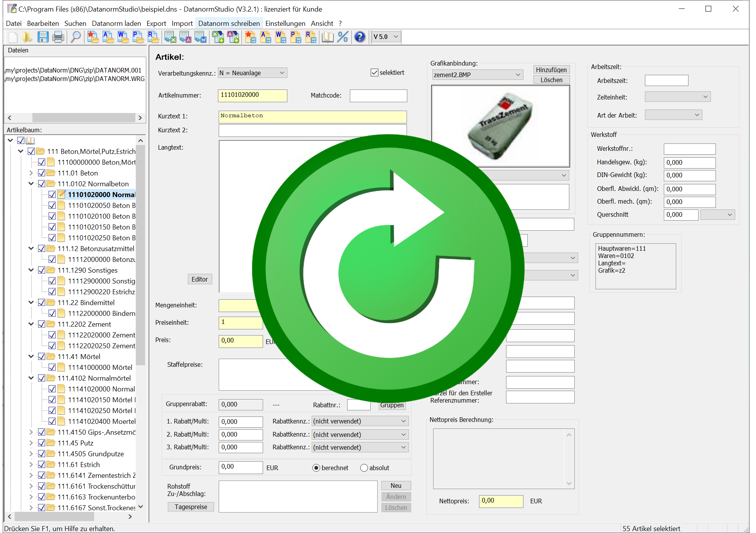Collapse the 111.0102 Normalbeton tree node
The height and width of the screenshot is (533, 756).
31,184
